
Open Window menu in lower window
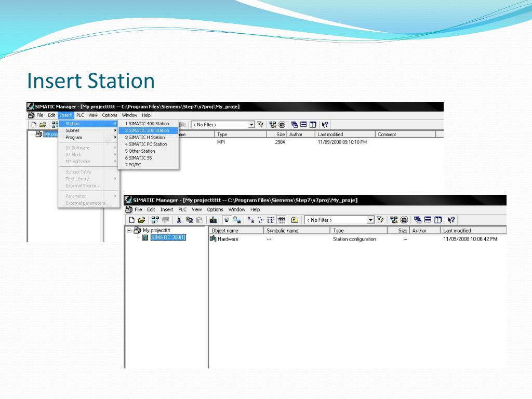tap(237, 210)
